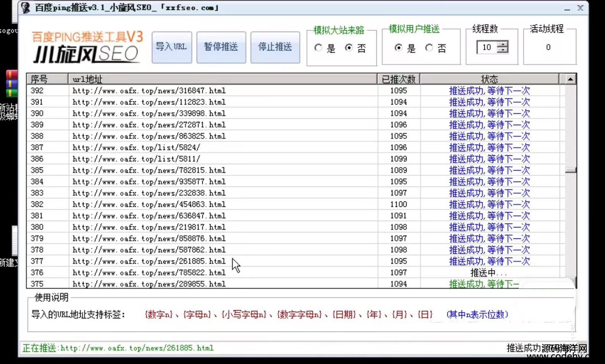Click the 正在推送 status bar URL
The height and width of the screenshot is (364, 605).
tap(137, 348)
